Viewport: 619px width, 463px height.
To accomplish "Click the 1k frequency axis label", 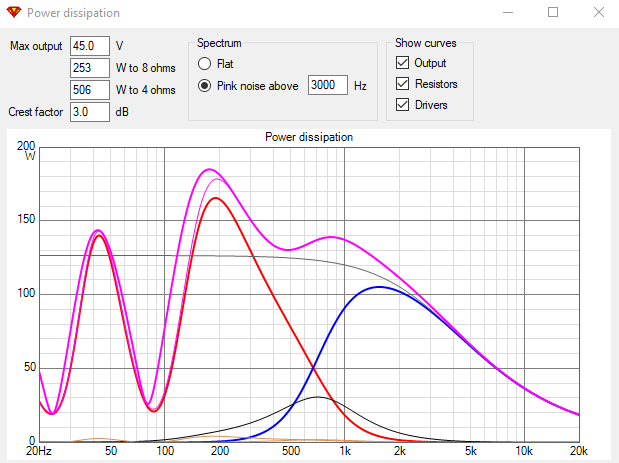I will pos(345,451).
